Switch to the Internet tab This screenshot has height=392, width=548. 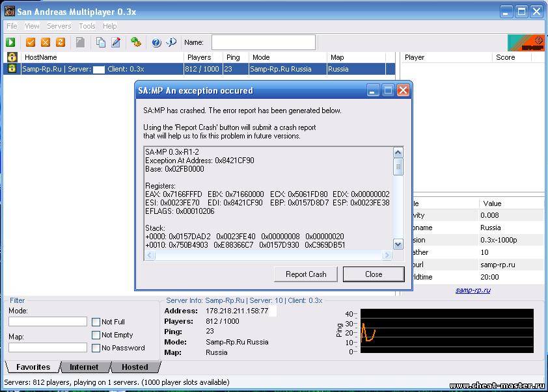tap(84, 367)
